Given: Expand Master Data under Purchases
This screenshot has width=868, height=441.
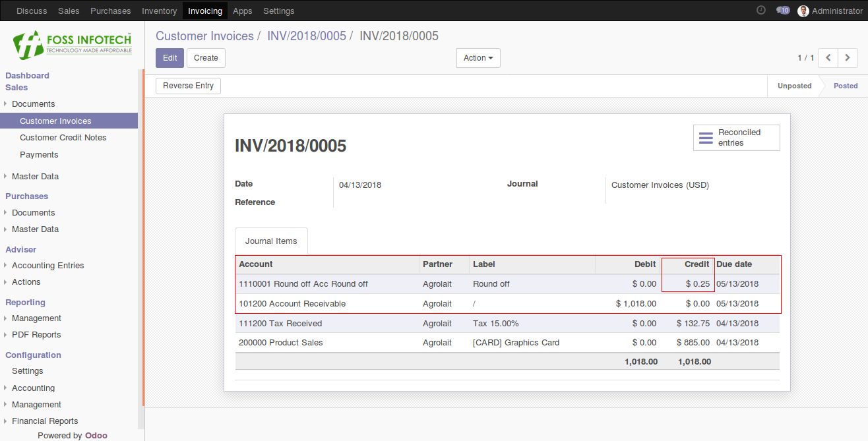Looking at the screenshot, I should (35, 229).
